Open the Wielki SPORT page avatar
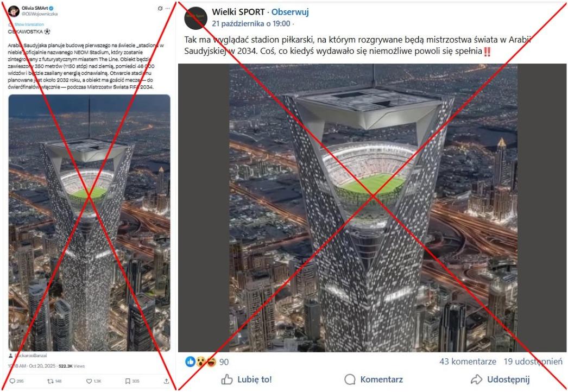 195,18
